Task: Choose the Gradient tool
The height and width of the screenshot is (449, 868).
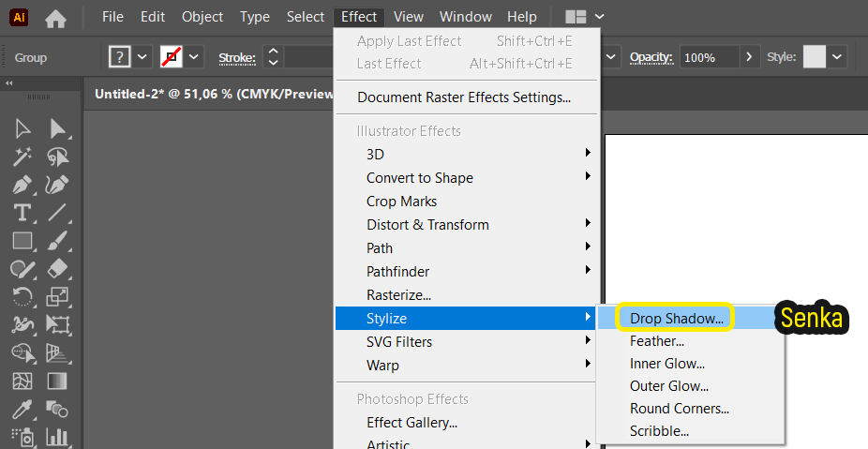Action: [x=57, y=381]
